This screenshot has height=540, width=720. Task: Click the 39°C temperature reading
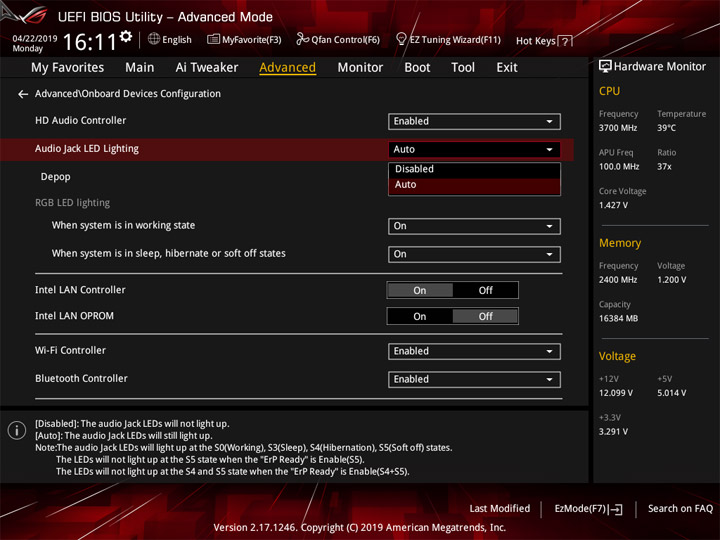pyautogui.click(x=666, y=128)
